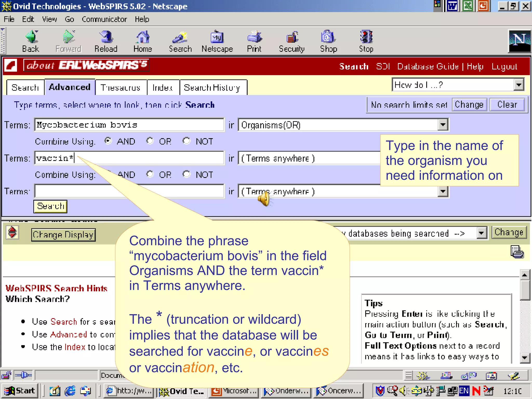Open the Security info icon

pyautogui.click(x=292, y=42)
